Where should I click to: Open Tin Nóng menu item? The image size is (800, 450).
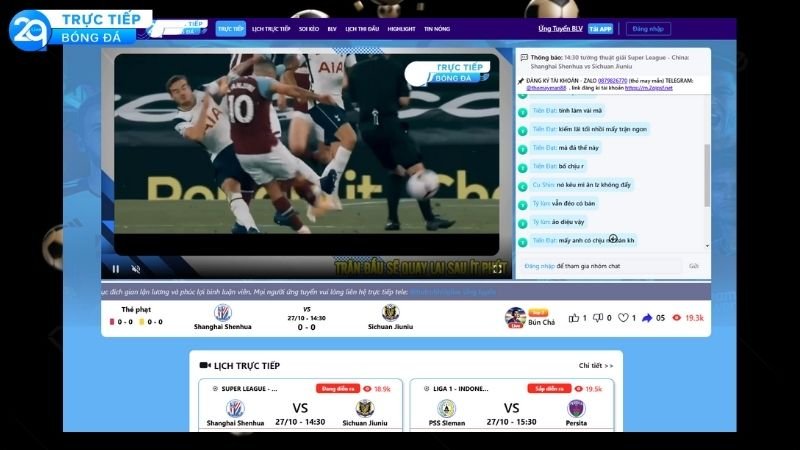[x=437, y=29]
